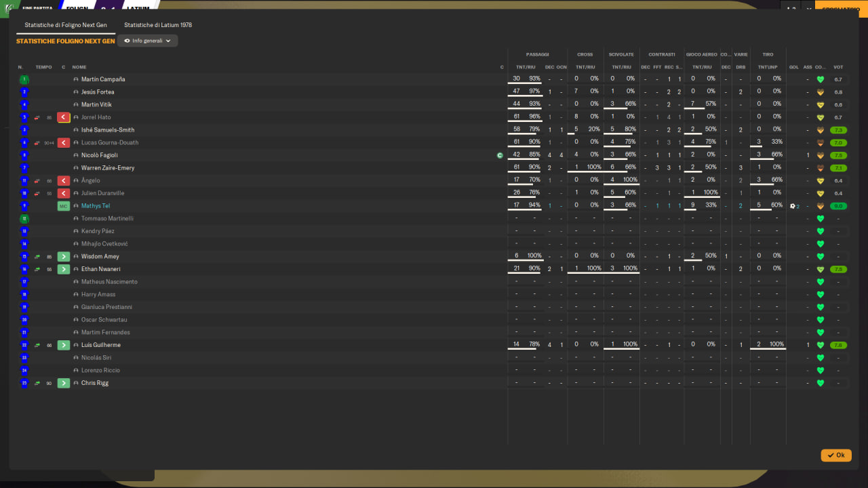The image size is (868, 488).
Task: Sort by VOT rating column header
Action: [x=838, y=67]
